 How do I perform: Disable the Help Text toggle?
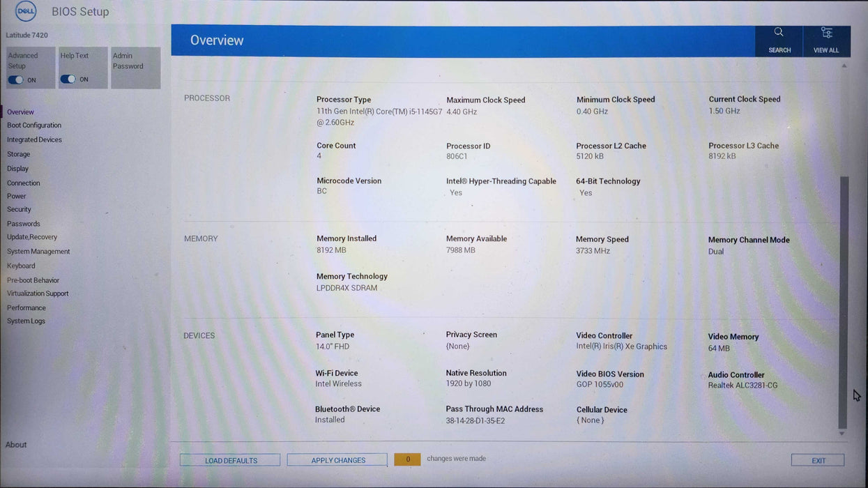[68, 79]
